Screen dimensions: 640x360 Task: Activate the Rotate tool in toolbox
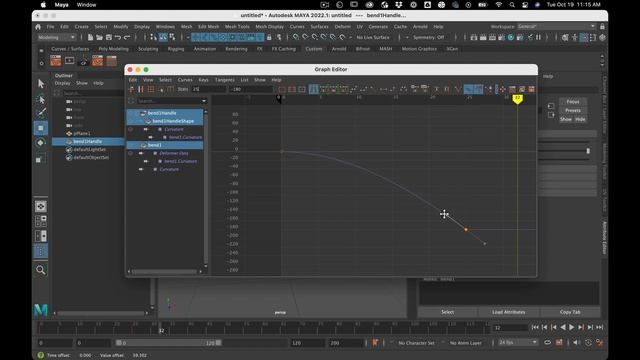[41, 143]
